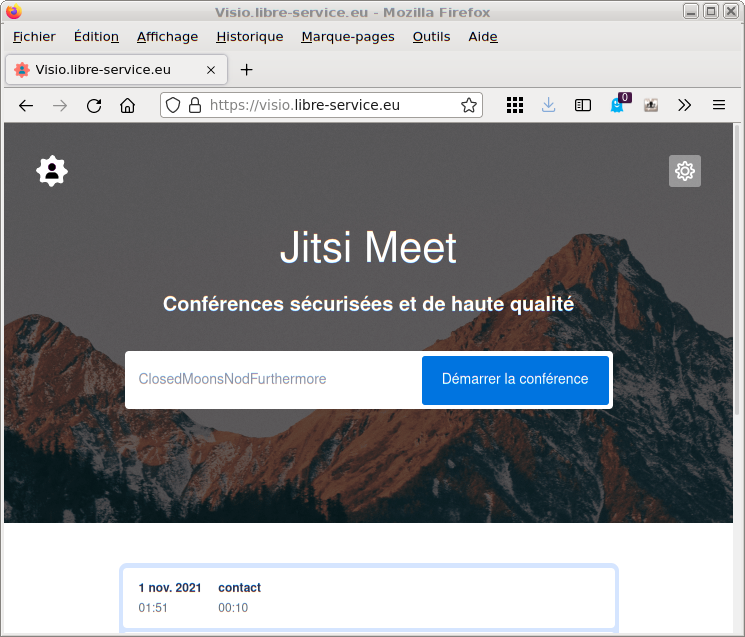Click the forward navigation arrow

pos(60,105)
